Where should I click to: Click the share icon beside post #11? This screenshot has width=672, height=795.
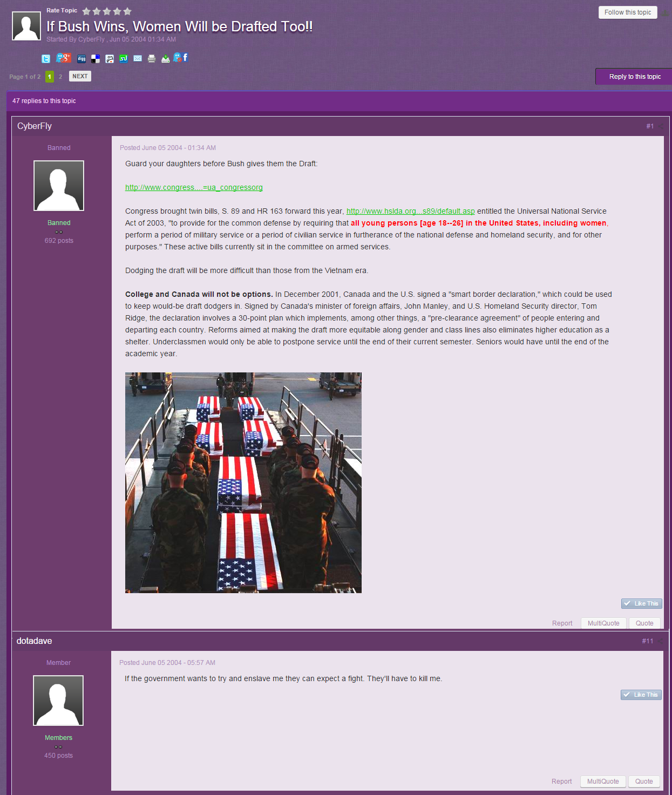tap(661, 641)
